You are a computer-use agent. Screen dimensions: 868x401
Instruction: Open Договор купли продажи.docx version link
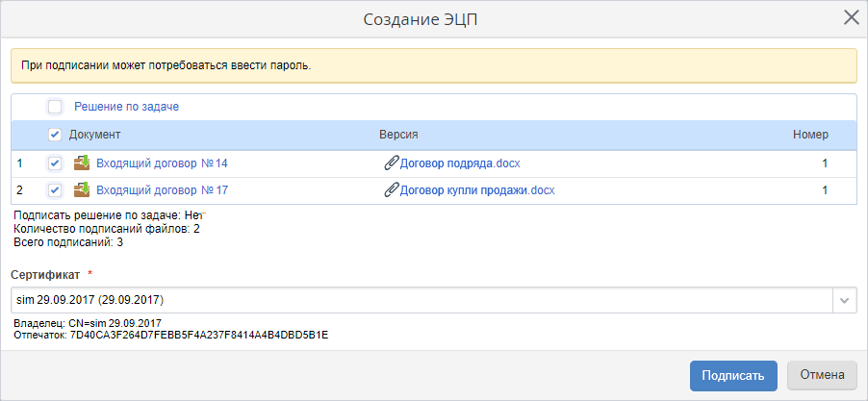(477, 190)
